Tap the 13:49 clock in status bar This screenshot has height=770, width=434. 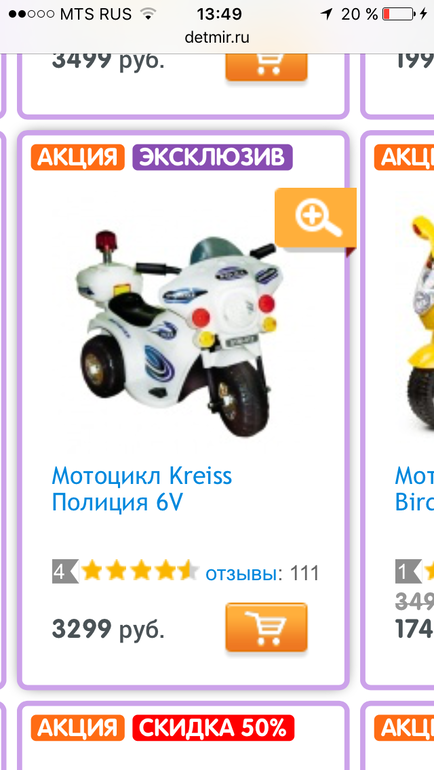[219, 14]
